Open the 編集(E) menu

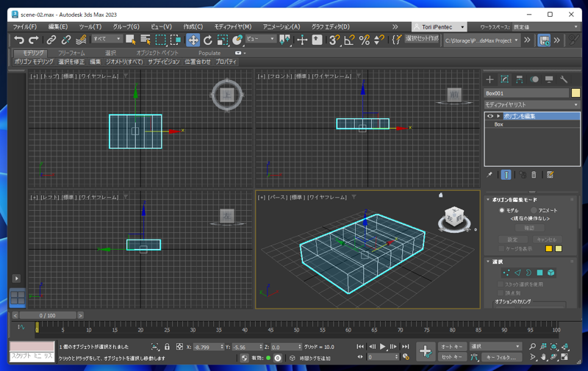pos(58,27)
